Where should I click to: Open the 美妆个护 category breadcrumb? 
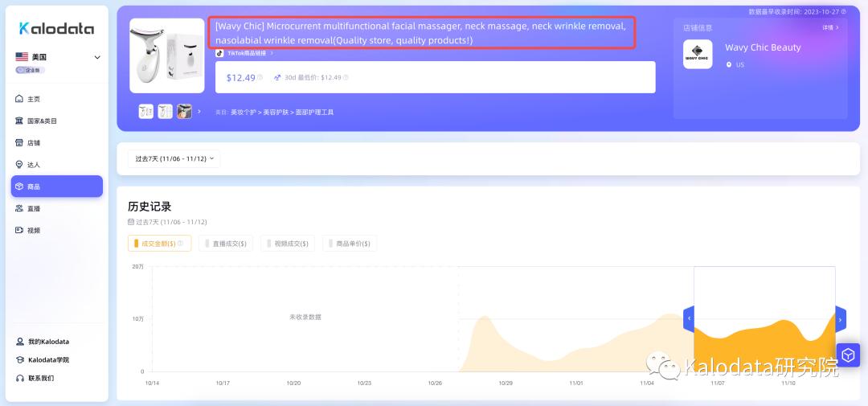[243, 112]
